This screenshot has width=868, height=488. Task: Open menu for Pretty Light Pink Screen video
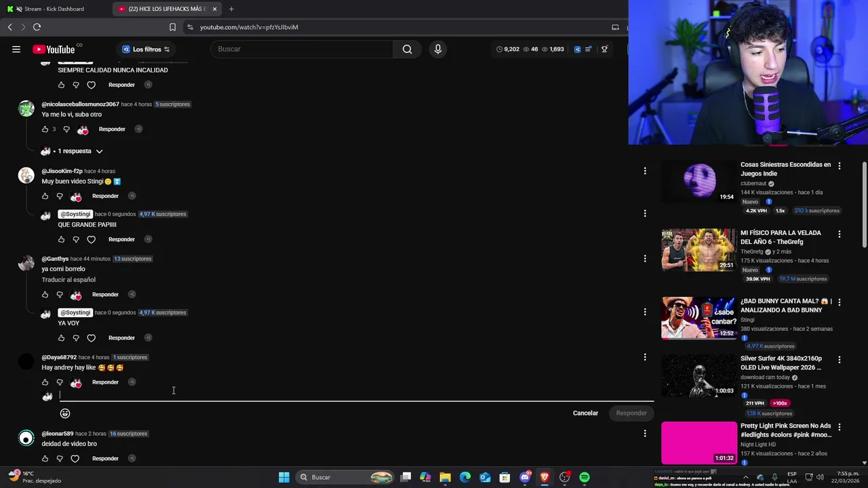840,427
